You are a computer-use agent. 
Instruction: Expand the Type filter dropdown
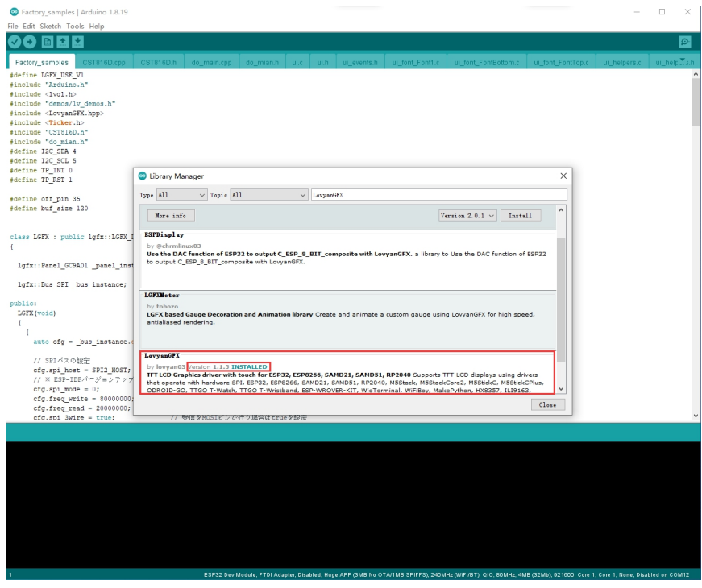pos(182,195)
